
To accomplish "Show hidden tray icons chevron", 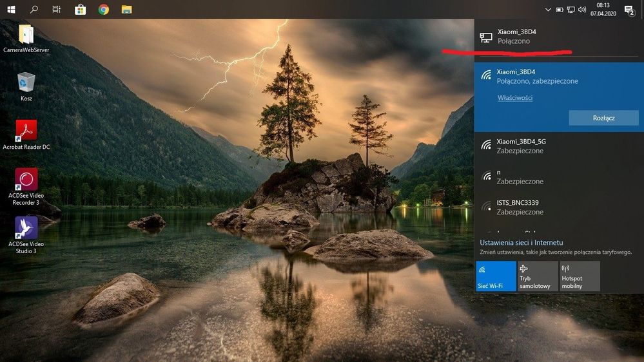I will click(x=548, y=10).
